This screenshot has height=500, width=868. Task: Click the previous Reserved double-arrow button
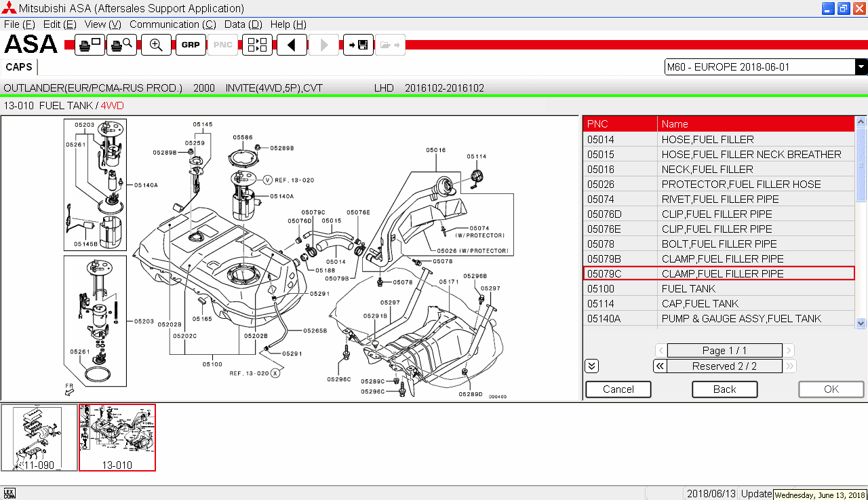[x=660, y=366]
